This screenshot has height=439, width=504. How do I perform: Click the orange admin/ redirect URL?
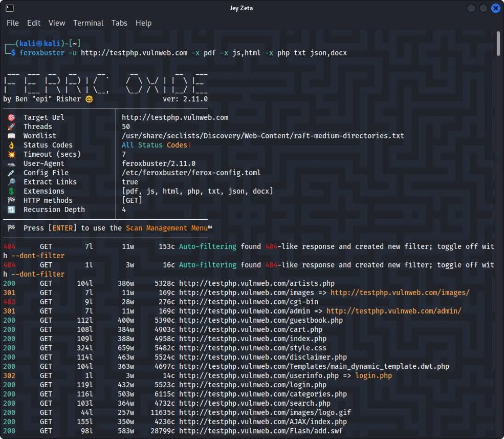click(x=394, y=311)
